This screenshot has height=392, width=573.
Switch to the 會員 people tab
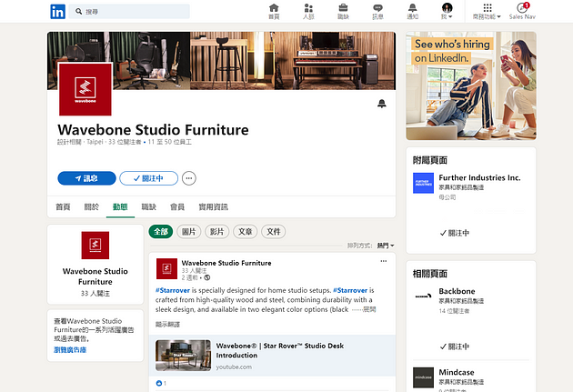(177, 207)
